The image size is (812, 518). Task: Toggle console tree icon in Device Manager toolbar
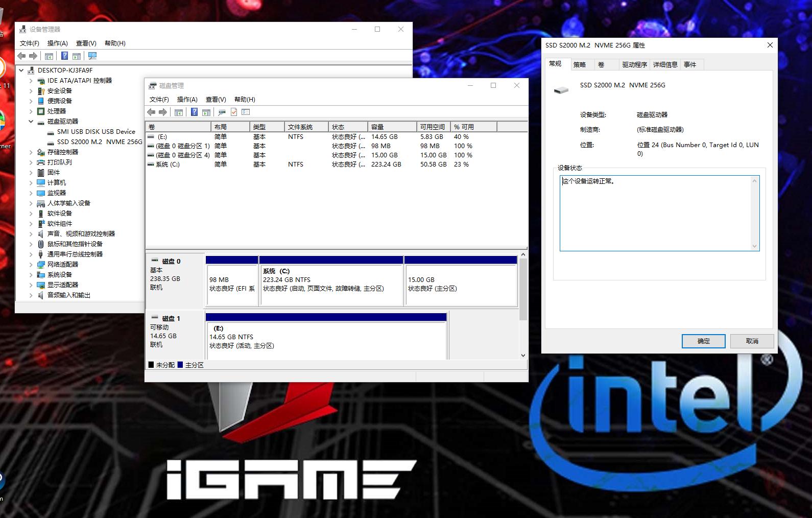pos(49,56)
